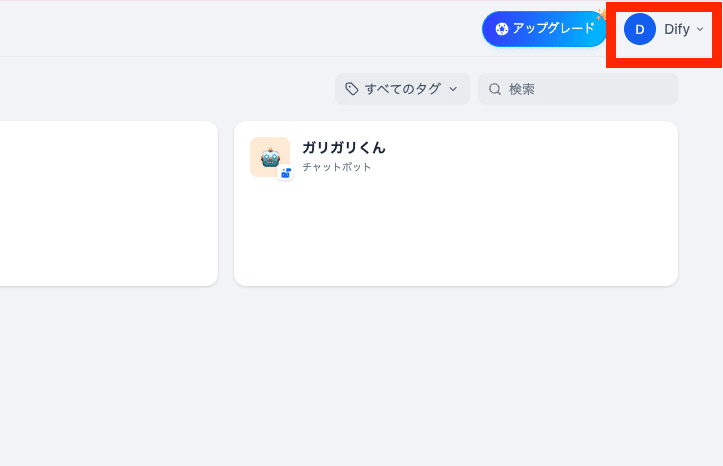This screenshot has height=466, width=723.
Task: Click the sparkle star on upgrade button corner
Action: tap(600, 15)
